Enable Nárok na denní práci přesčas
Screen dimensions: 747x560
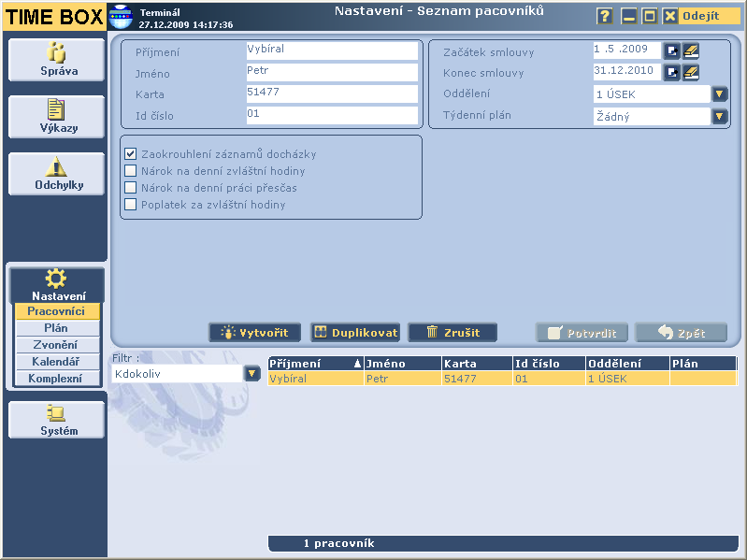coord(130,188)
